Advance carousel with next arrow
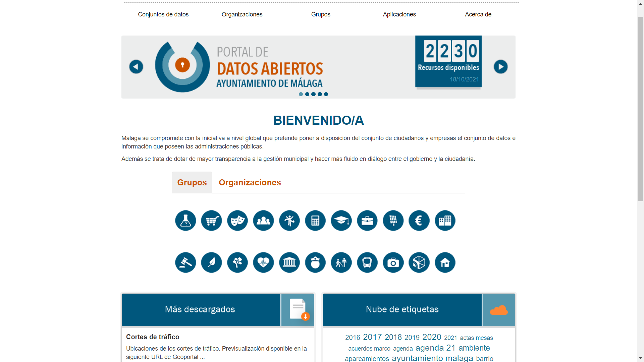This screenshot has width=644, height=362. point(500,67)
